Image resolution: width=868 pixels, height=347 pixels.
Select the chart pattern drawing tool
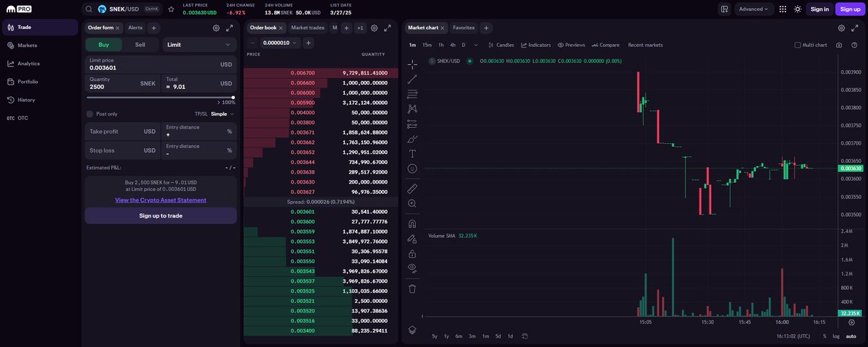point(412,108)
